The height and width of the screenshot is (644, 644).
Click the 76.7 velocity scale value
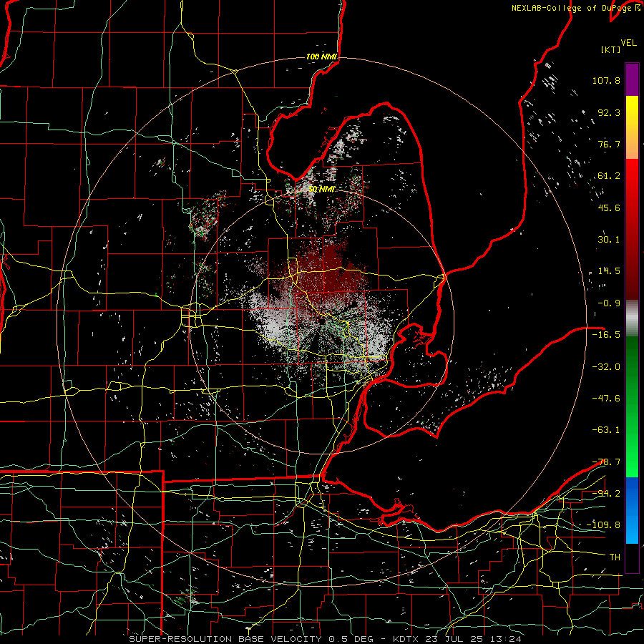609,144
